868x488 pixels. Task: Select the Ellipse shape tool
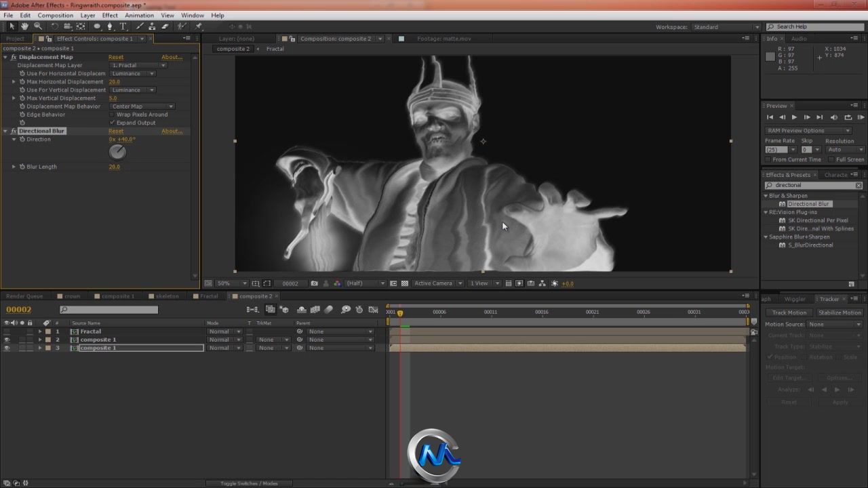coord(97,26)
